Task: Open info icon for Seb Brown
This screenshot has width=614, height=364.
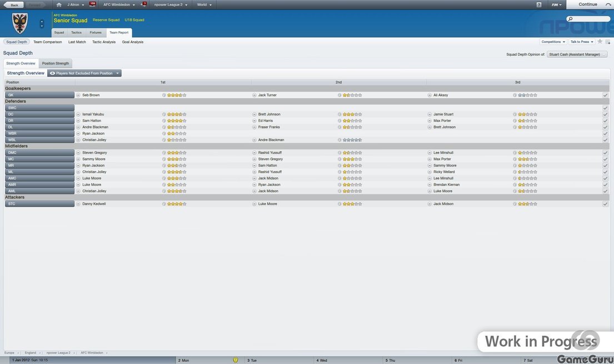Action: 164,95
